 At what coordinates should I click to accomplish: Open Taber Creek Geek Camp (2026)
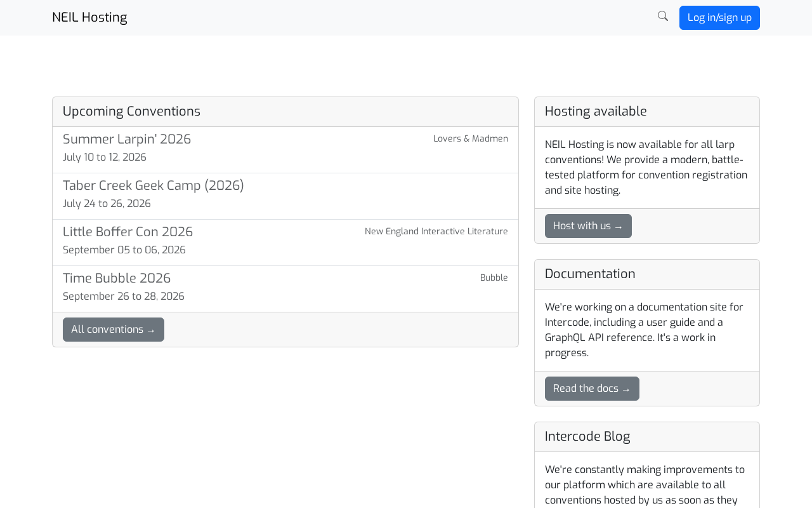[154, 185]
